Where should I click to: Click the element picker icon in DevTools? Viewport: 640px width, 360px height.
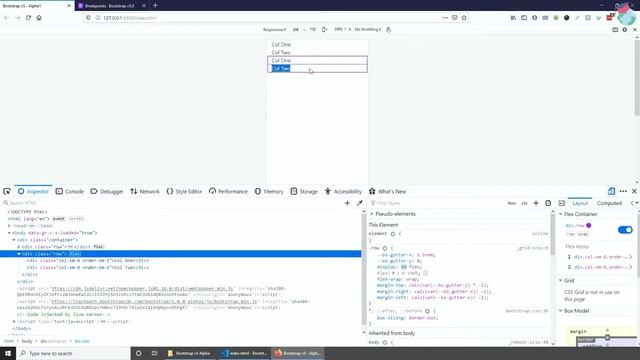click(7, 191)
